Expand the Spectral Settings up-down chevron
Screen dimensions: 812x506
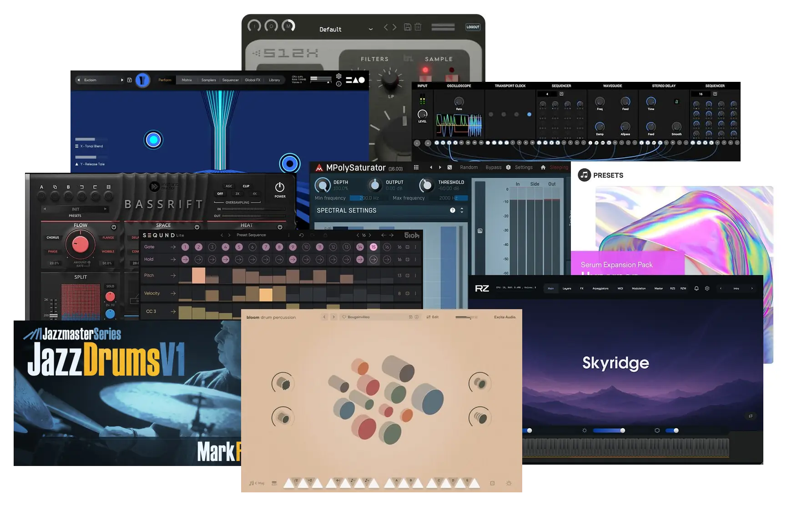(x=462, y=210)
